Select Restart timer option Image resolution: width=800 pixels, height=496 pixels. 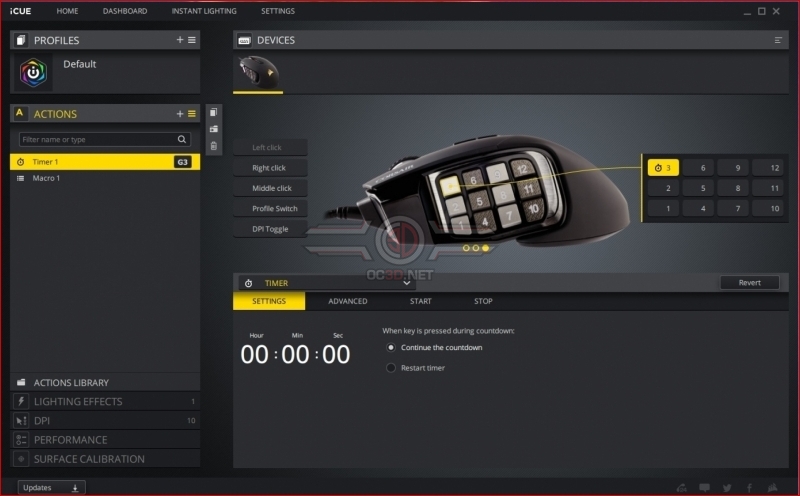(x=391, y=368)
